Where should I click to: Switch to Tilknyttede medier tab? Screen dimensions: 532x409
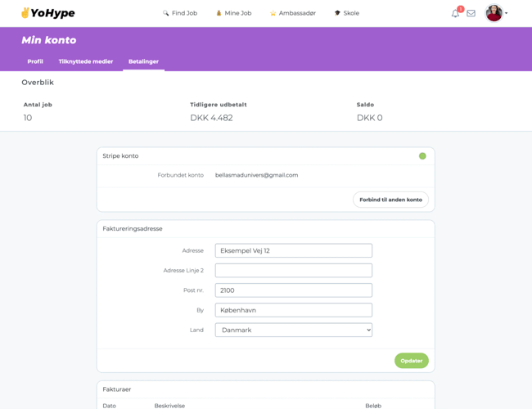pyautogui.click(x=85, y=61)
